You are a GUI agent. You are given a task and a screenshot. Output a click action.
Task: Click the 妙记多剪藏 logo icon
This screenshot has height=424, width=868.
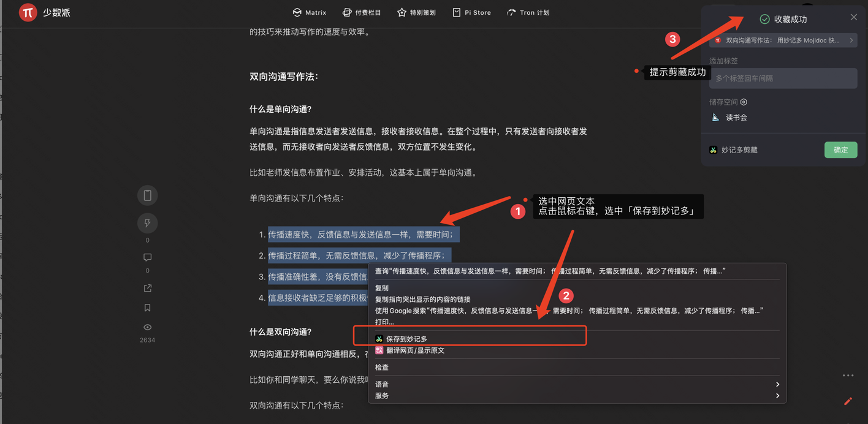(714, 150)
